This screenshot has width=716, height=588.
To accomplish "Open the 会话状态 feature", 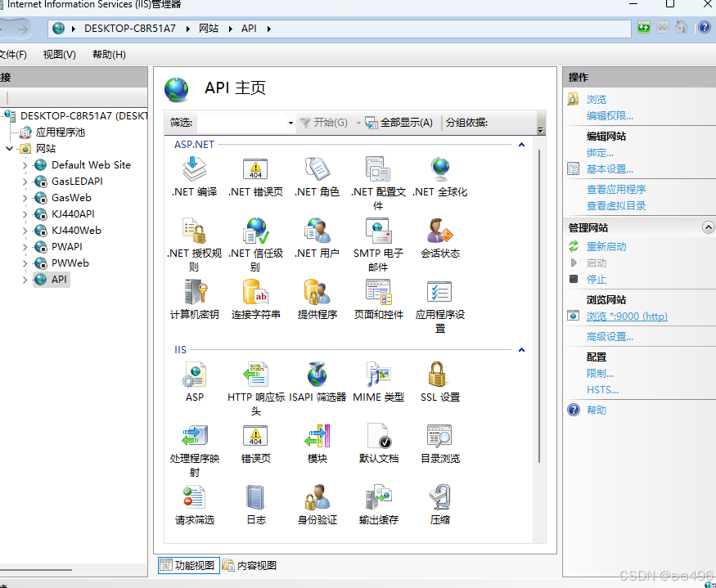I will click(x=439, y=238).
